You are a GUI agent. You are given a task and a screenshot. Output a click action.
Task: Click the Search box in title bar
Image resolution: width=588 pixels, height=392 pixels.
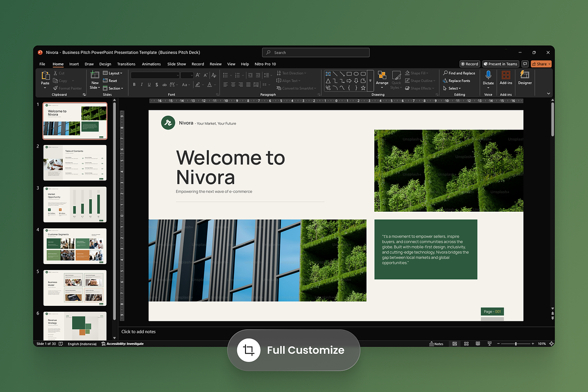(316, 52)
